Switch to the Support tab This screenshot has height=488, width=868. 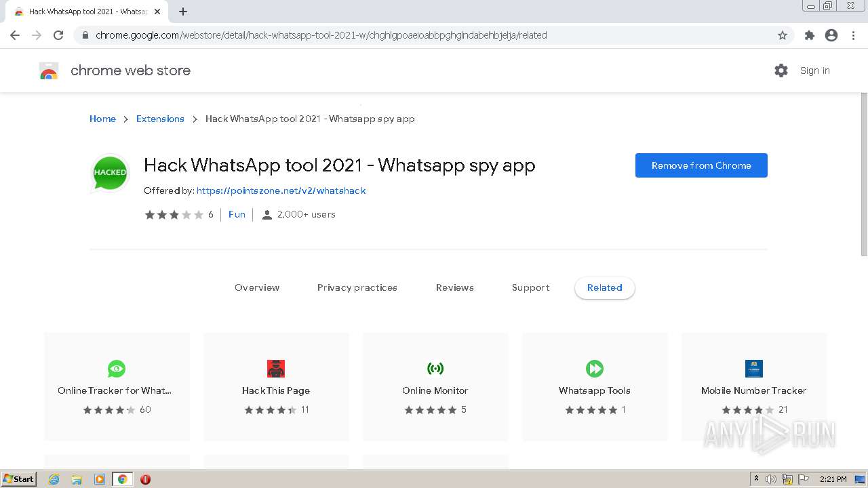[531, 288]
